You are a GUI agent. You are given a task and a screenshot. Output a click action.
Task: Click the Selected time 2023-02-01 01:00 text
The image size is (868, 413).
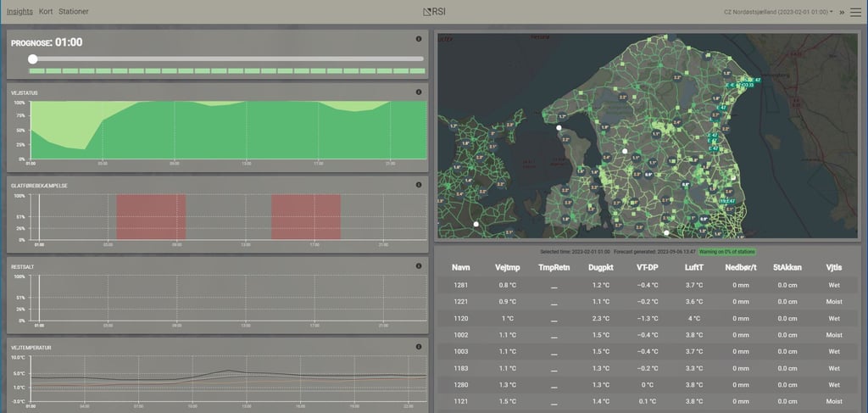click(576, 252)
